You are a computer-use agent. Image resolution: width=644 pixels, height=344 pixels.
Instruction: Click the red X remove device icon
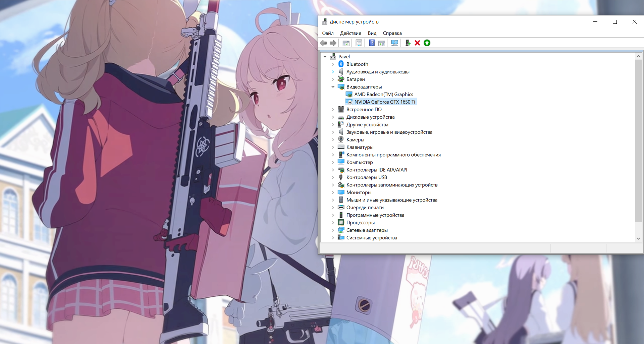417,43
